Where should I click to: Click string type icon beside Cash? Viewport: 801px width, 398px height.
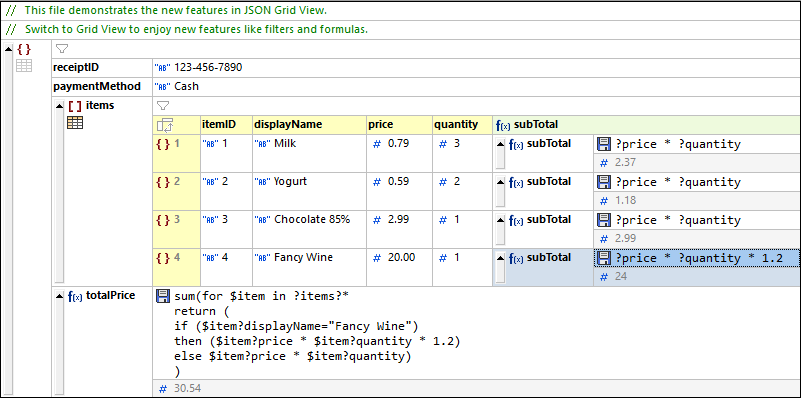coord(162,87)
